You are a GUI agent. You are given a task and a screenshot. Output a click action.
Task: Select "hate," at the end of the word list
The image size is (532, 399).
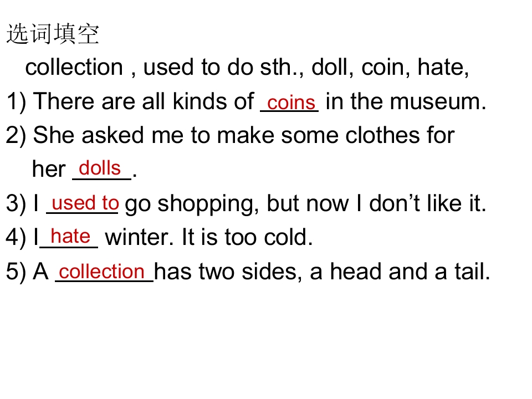click(x=443, y=68)
